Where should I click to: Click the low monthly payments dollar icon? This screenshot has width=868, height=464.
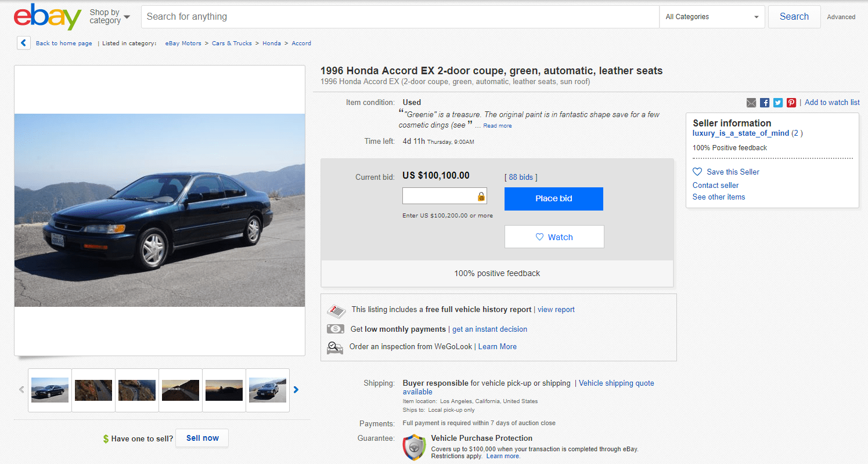335,329
